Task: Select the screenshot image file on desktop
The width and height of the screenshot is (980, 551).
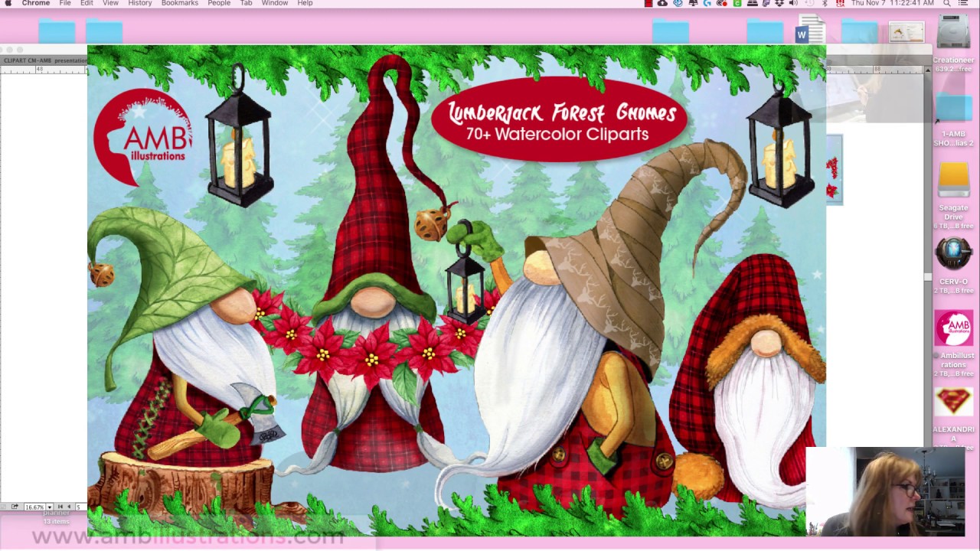Action: pyautogui.click(x=906, y=32)
